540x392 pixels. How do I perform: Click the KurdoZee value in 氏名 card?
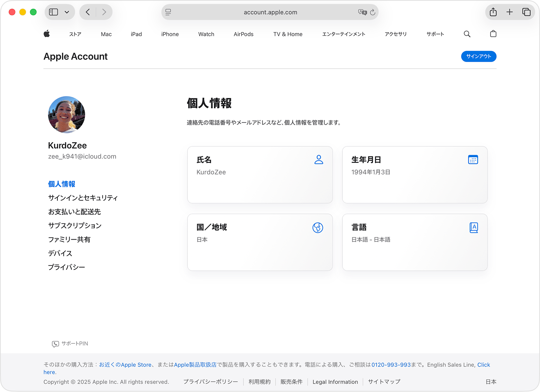pyautogui.click(x=211, y=172)
